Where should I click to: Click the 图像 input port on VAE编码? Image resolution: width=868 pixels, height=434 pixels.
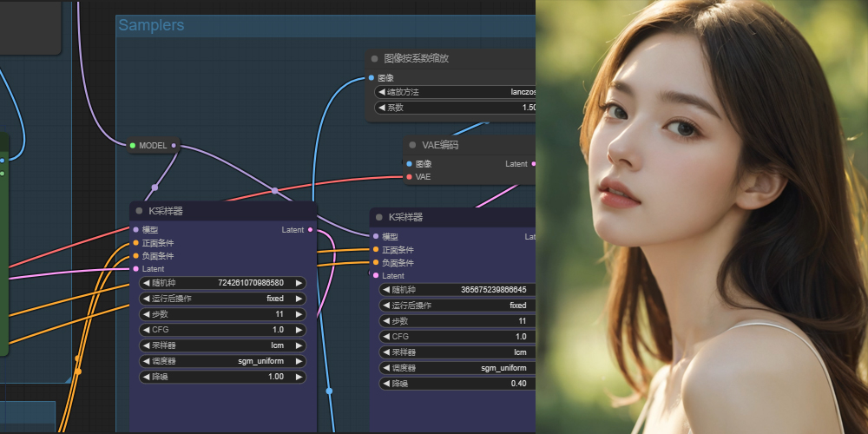coord(409,164)
